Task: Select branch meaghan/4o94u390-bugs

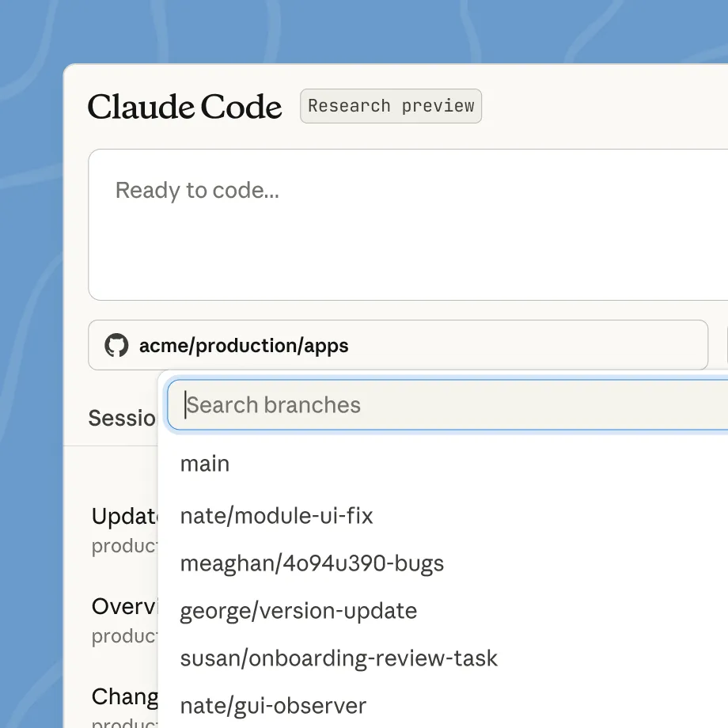Action: (312, 563)
